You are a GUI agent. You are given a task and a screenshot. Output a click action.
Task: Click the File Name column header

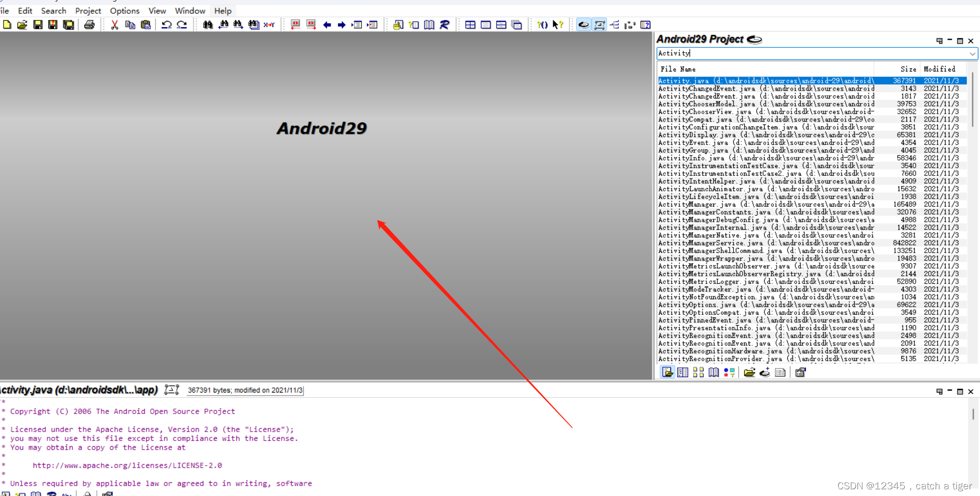765,69
